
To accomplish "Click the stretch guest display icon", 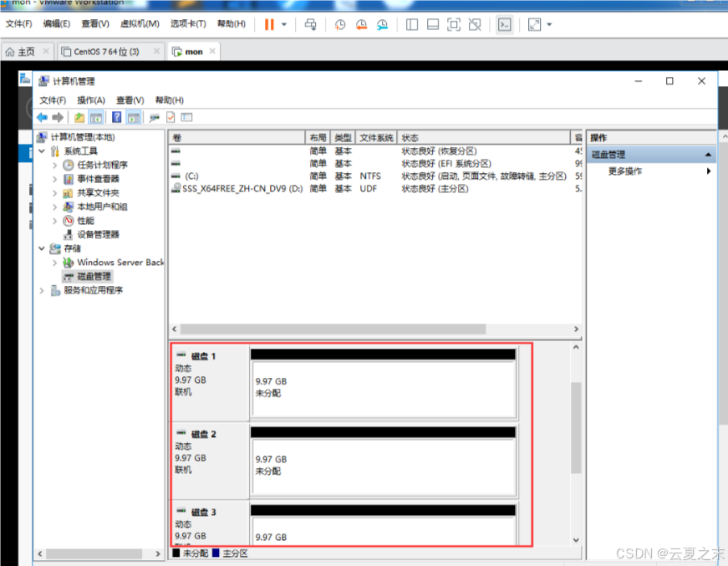I will coord(534,24).
